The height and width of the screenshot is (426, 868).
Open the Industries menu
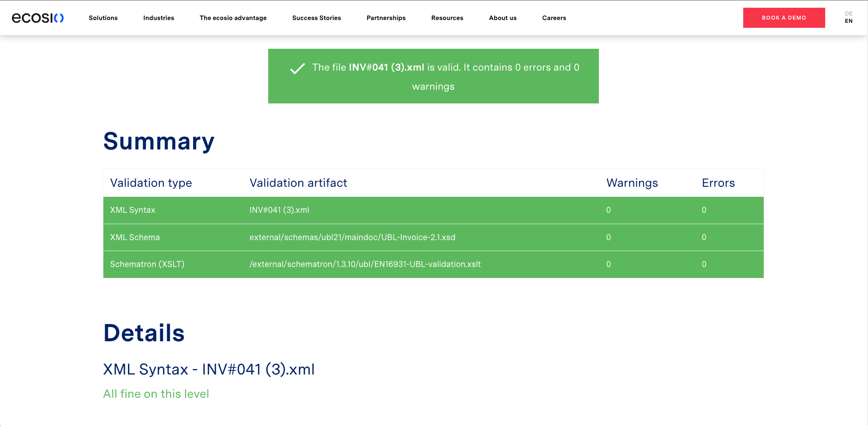tap(158, 18)
